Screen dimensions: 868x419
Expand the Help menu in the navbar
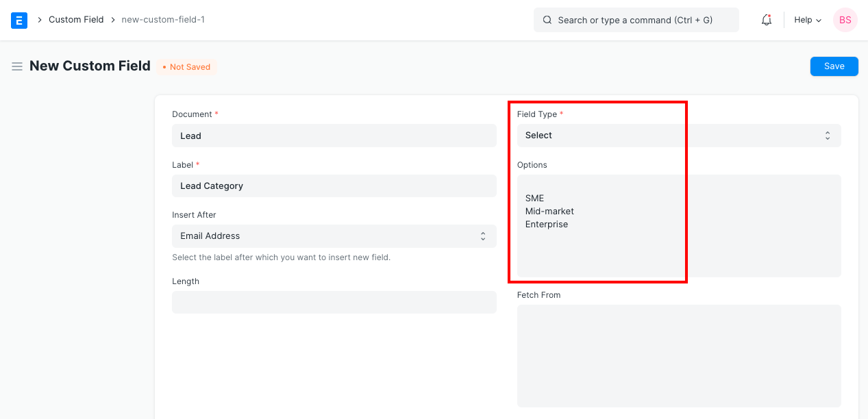[806, 20]
